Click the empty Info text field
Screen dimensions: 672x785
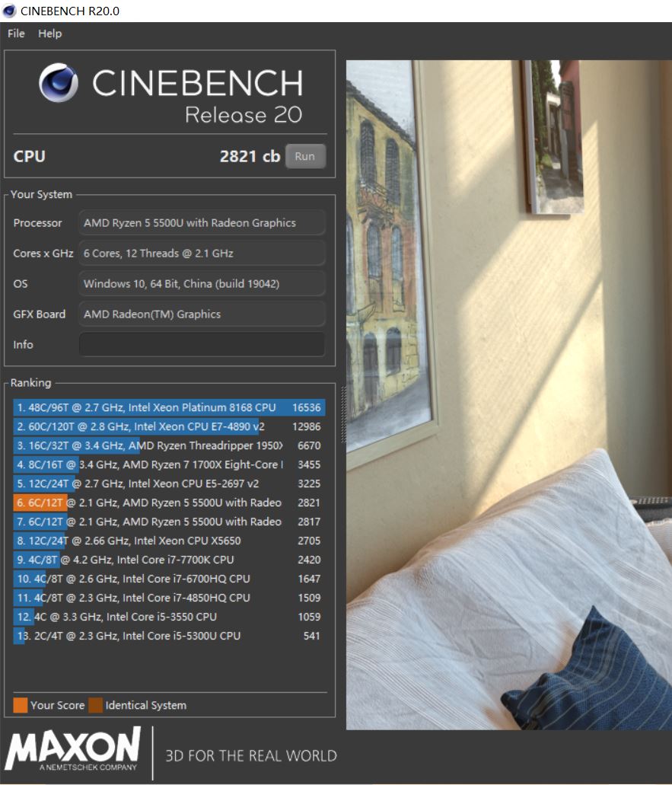pyautogui.click(x=202, y=344)
